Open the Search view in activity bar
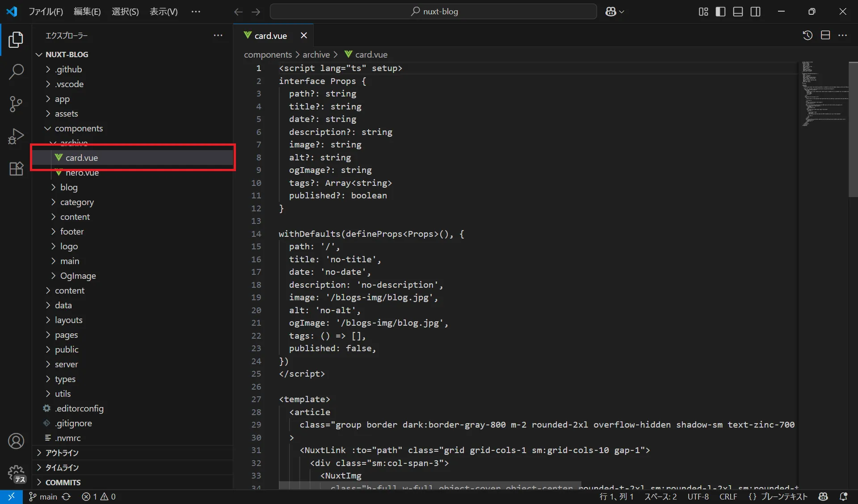 click(x=16, y=71)
